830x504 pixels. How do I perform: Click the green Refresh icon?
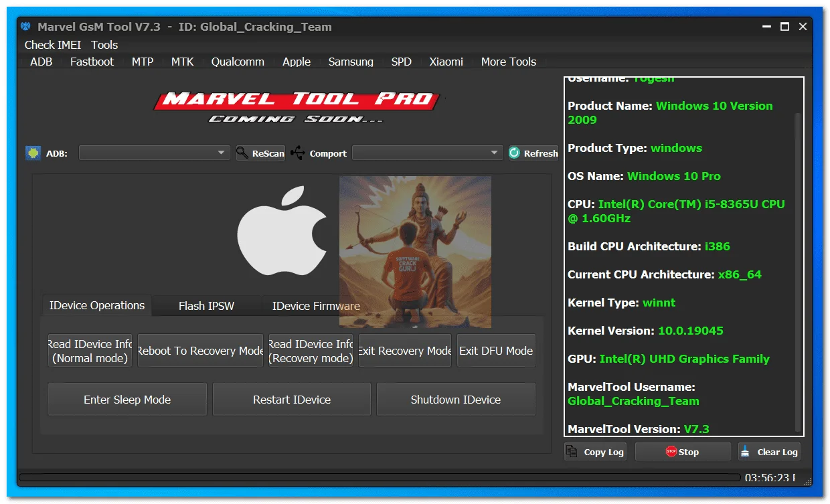514,153
